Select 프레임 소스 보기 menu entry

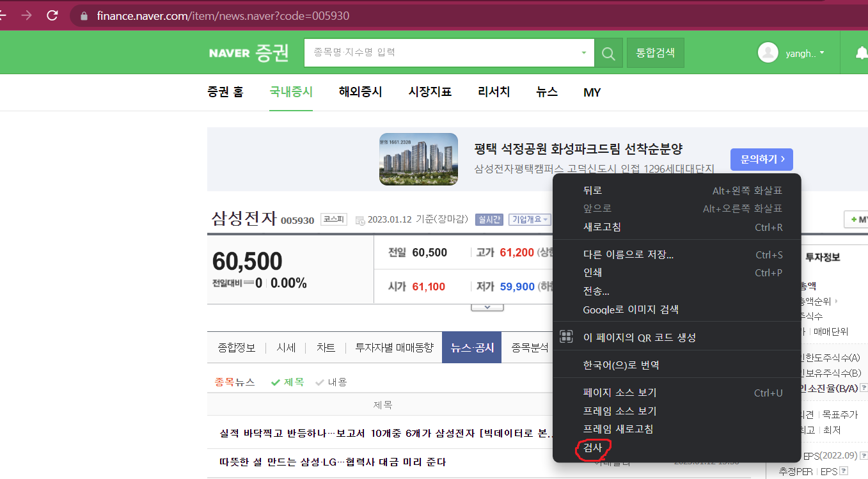coord(620,411)
